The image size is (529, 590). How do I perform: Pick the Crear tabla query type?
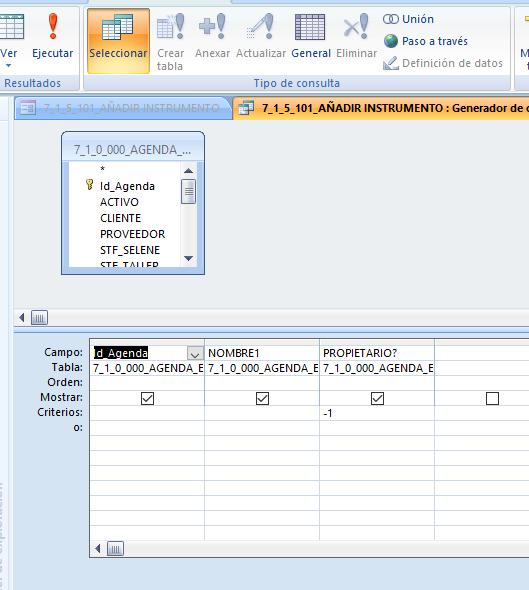coord(170,41)
